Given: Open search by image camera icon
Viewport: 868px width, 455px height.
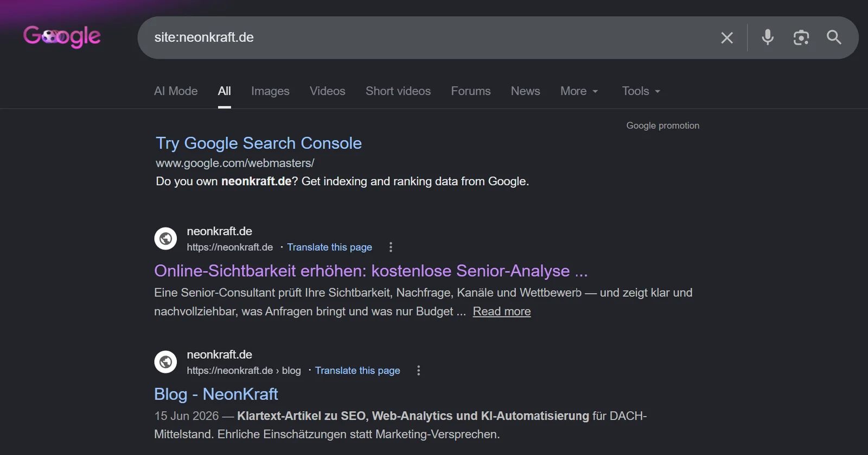Looking at the screenshot, I should [x=801, y=37].
